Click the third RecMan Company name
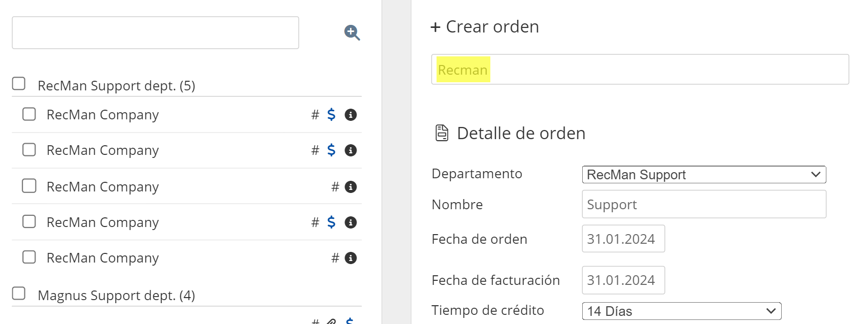The height and width of the screenshot is (324, 868). 103,187
